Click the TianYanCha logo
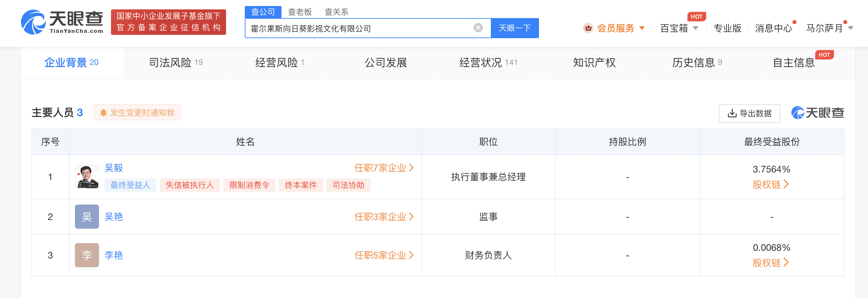 coord(62,22)
